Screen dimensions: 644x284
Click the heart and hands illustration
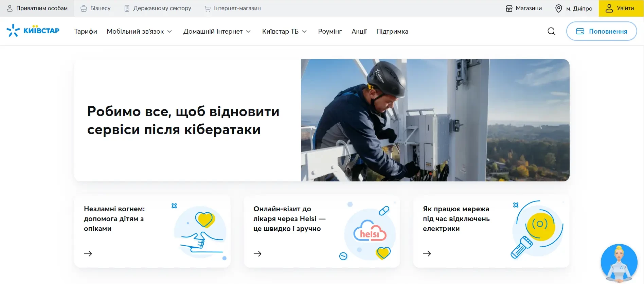[x=200, y=232]
